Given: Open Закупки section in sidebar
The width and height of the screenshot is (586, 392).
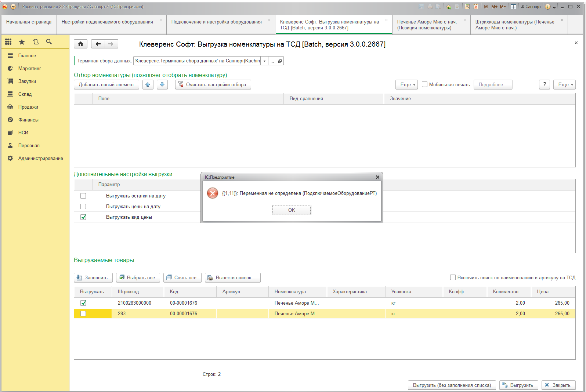Looking at the screenshot, I should [27, 81].
